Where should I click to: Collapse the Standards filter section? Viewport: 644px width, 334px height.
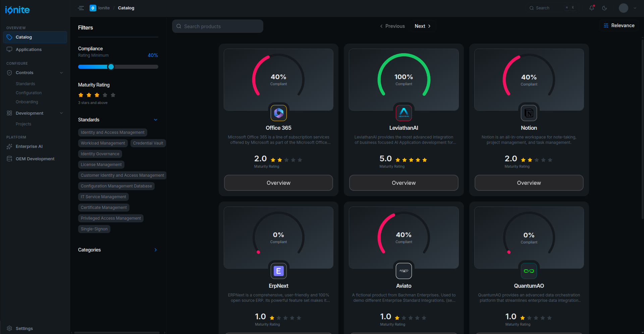click(x=155, y=120)
